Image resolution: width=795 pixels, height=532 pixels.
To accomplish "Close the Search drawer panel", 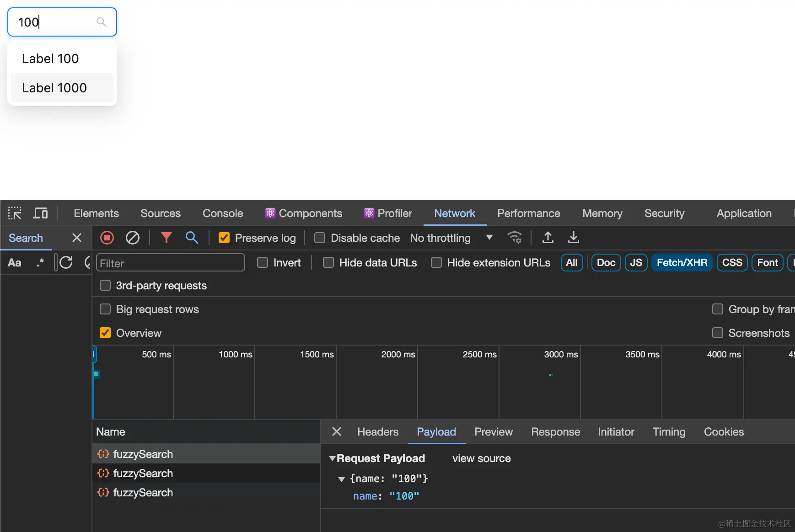I will click(77, 238).
